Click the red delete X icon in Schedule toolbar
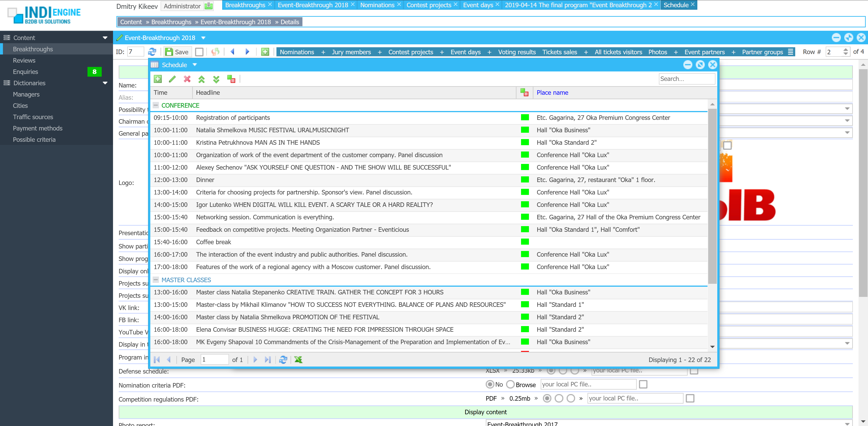This screenshot has height=426, width=868. (x=187, y=79)
